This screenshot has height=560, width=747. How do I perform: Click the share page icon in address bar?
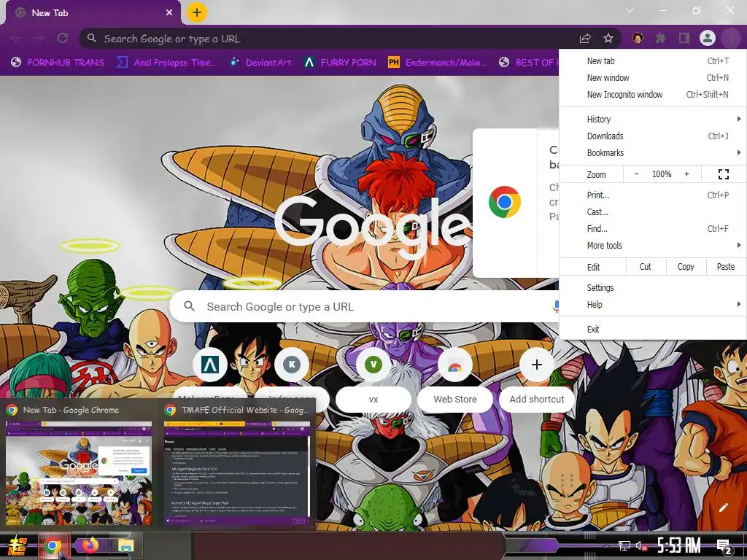585,39
